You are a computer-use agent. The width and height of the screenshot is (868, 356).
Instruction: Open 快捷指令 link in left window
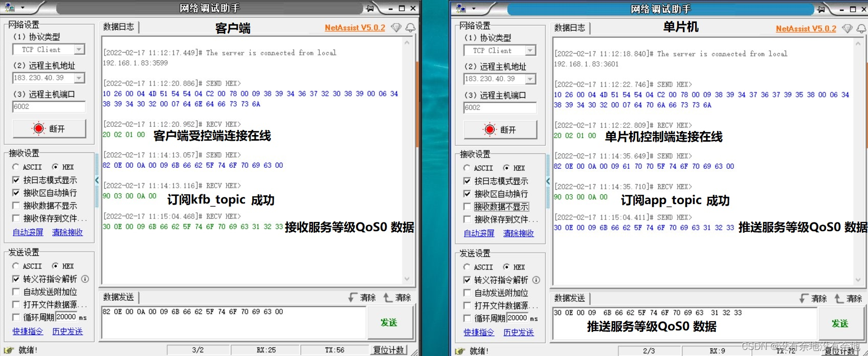(x=28, y=331)
